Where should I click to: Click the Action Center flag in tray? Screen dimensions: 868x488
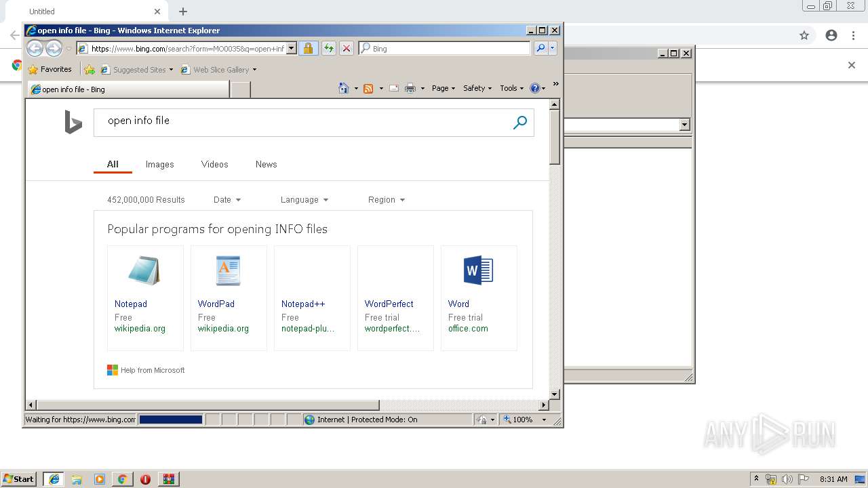coord(804,479)
